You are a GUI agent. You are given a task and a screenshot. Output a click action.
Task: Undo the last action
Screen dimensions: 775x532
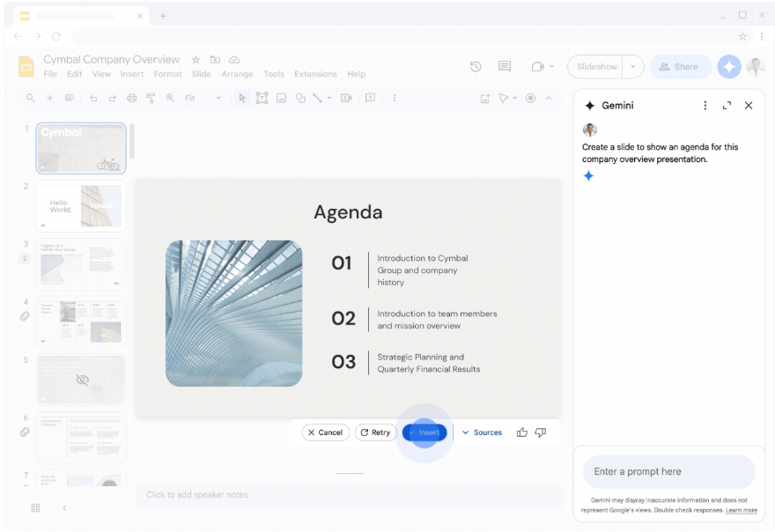coord(92,98)
